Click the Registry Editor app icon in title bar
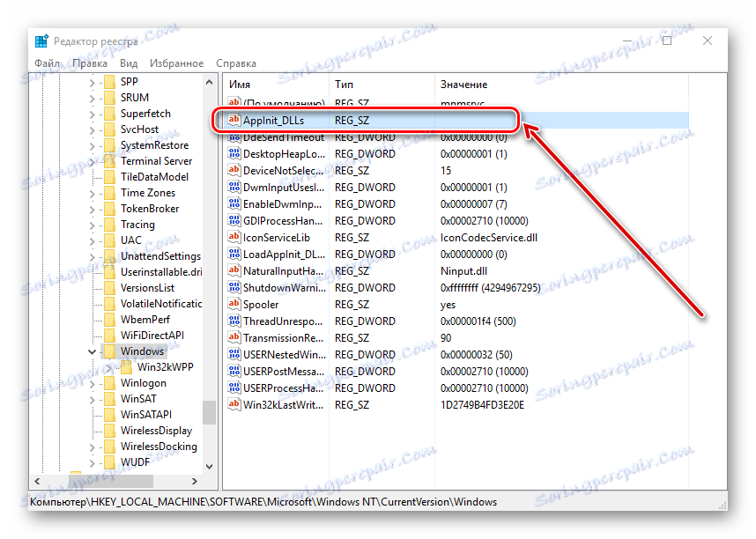756x539 pixels. (41, 41)
